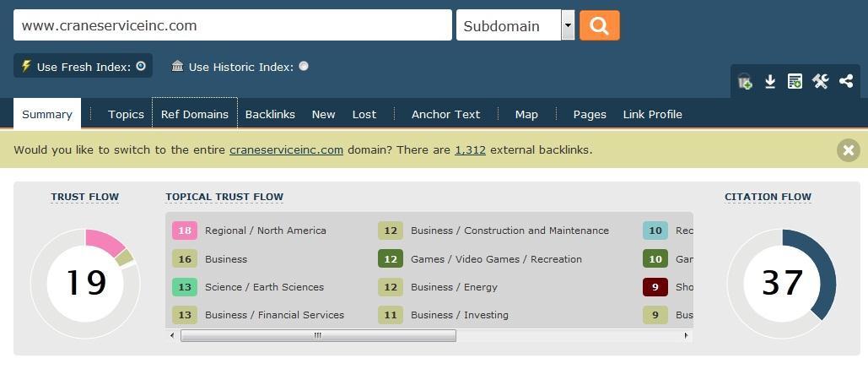Click the 'Regional / North America' topic text
The image size is (868, 369).
click(x=265, y=231)
